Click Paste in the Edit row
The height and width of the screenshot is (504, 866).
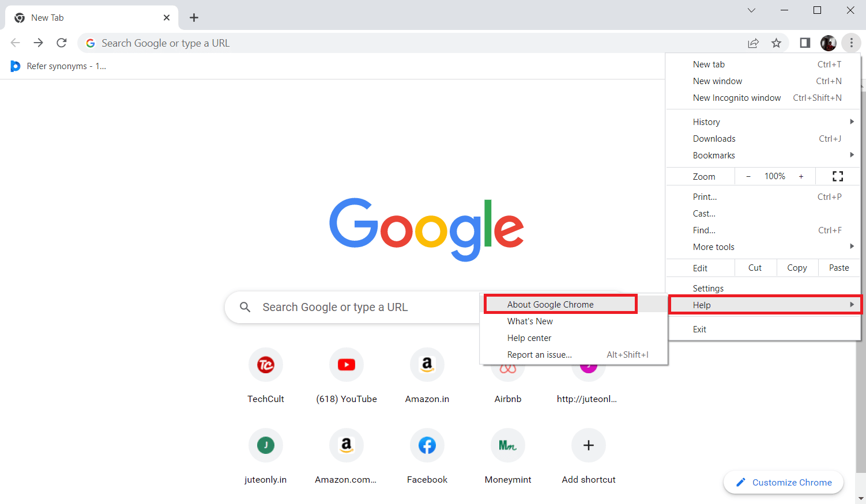coord(839,268)
